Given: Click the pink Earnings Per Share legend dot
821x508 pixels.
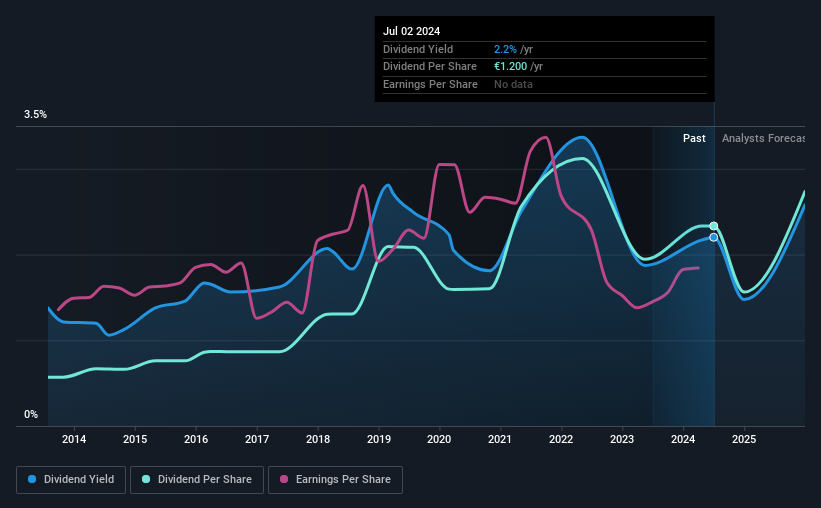Looking at the screenshot, I should tap(284, 479).
